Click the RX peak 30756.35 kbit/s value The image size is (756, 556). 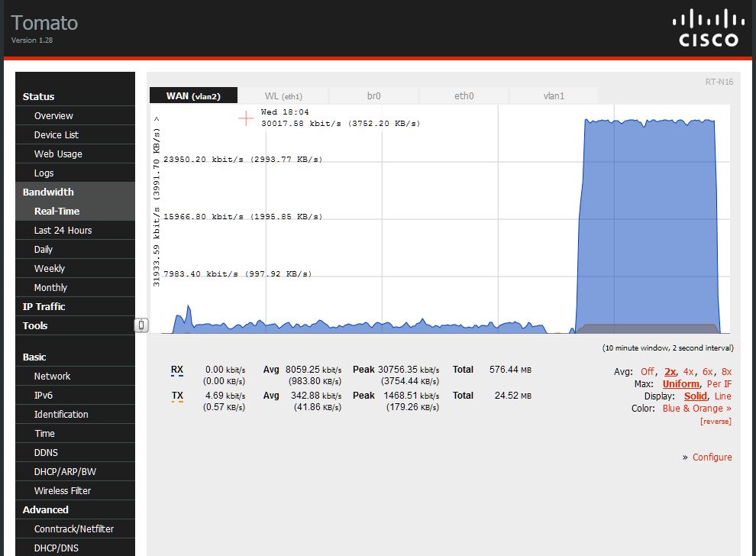pos(409,370)
